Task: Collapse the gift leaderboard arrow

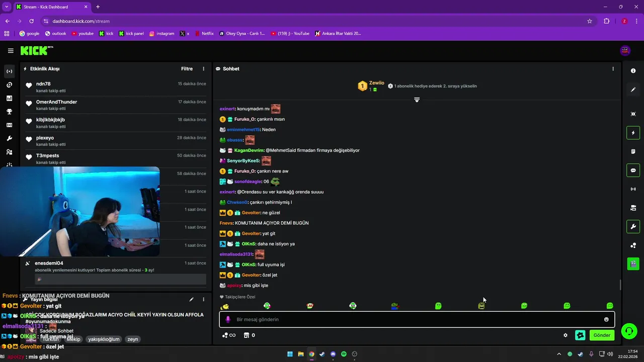Action: pos(417,100)
